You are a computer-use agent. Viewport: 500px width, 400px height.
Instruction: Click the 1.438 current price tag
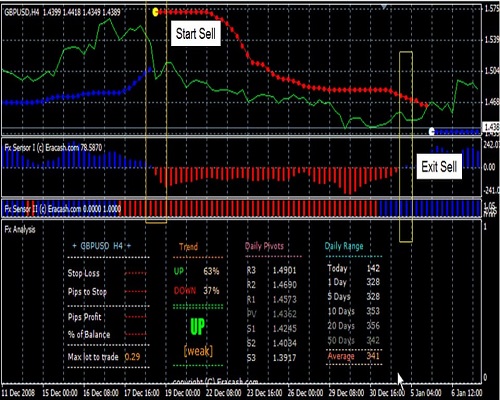pyautogui.click(x=491, y=127)
